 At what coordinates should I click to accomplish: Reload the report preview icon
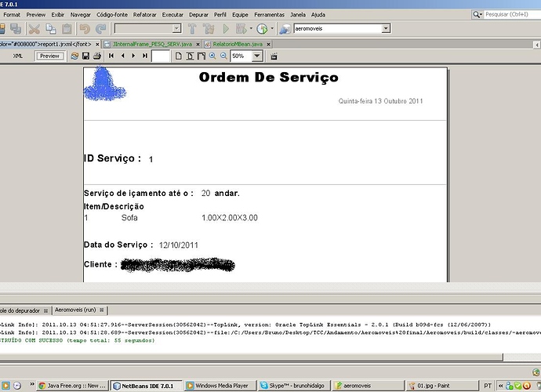pos(74,56)
